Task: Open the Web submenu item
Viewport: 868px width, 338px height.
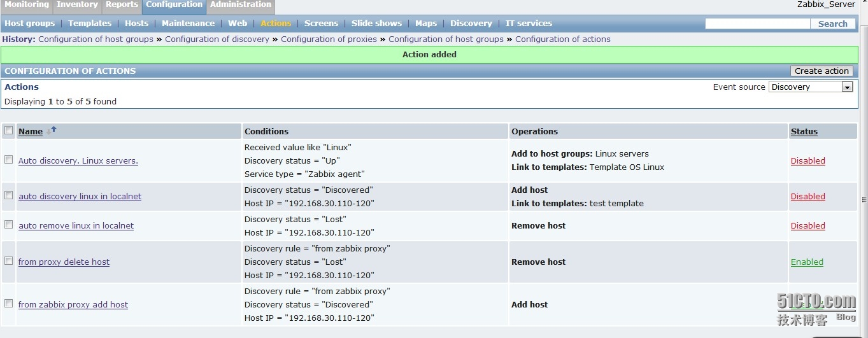Action: coord(238,24)
